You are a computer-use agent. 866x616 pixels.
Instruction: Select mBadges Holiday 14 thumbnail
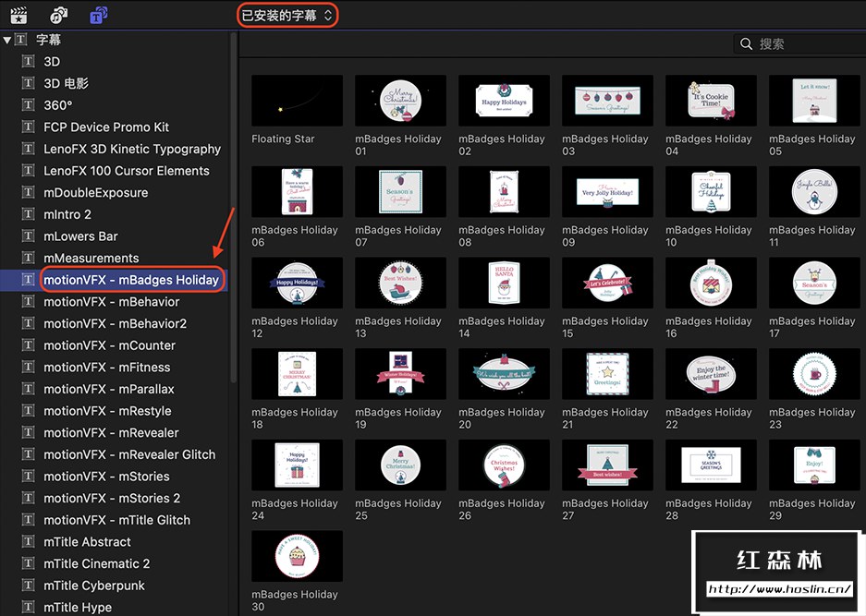[x=505, y=284]
